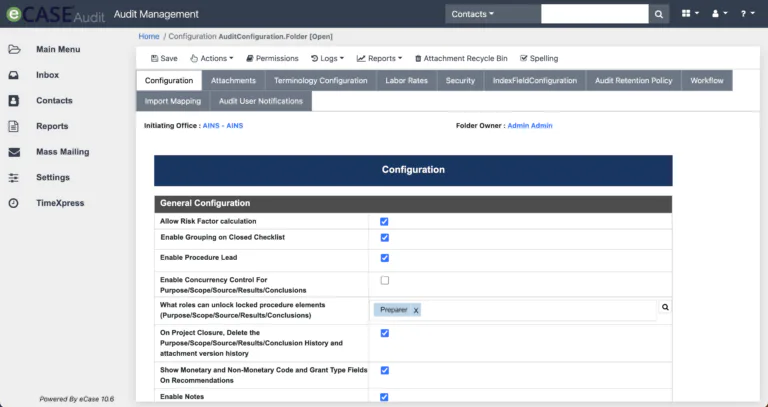Toggle delete history on Project Closure checkbox
The height and width of the screenshot is (407, 768).
(x=384, y=334)
